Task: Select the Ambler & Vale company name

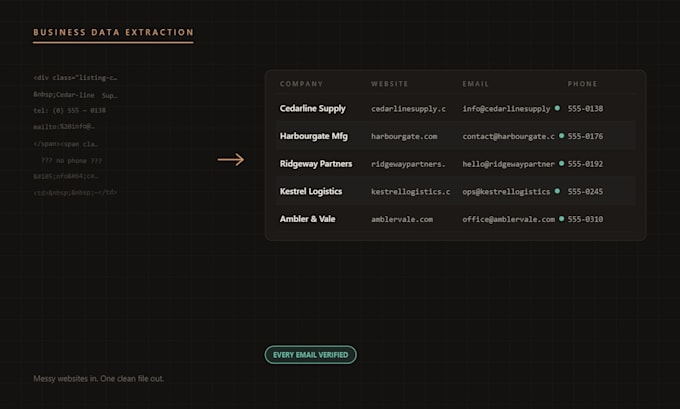Action: [x=307, y=219]
